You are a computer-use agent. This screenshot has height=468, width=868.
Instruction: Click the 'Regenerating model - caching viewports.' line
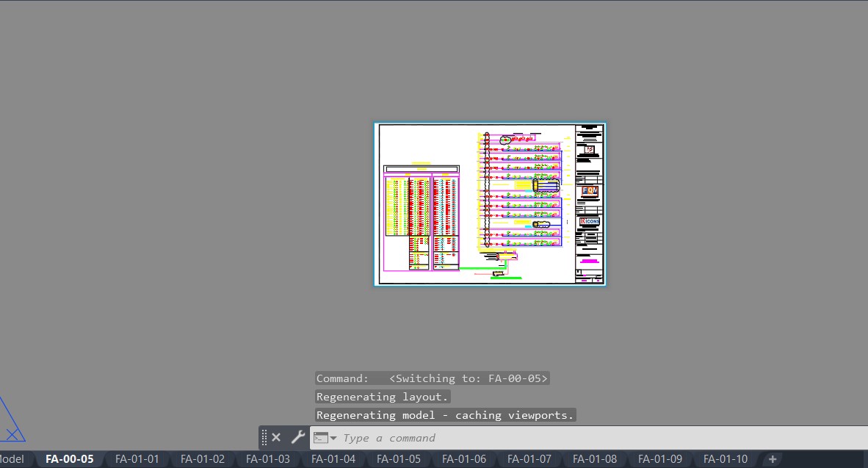[446, 415]
